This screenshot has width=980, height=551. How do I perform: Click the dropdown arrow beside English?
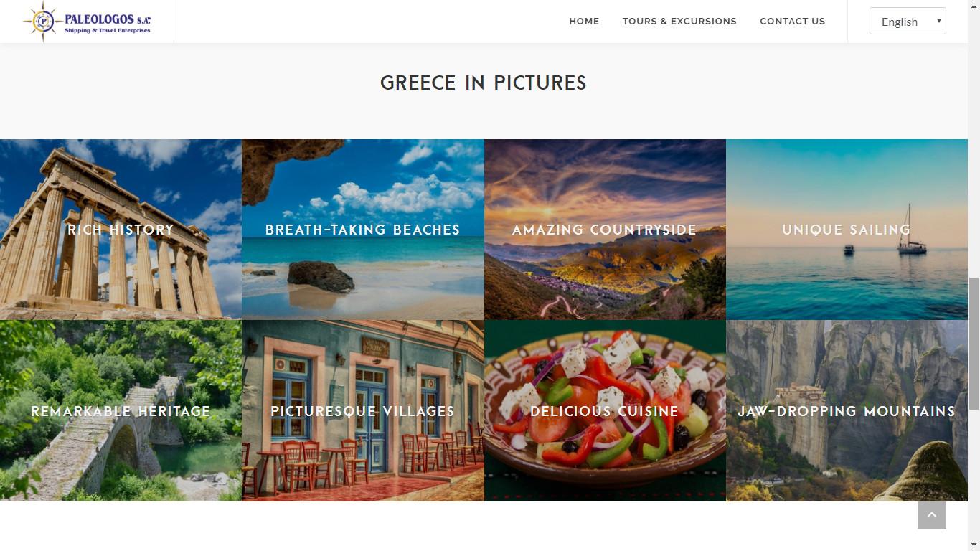pos(938,21)
